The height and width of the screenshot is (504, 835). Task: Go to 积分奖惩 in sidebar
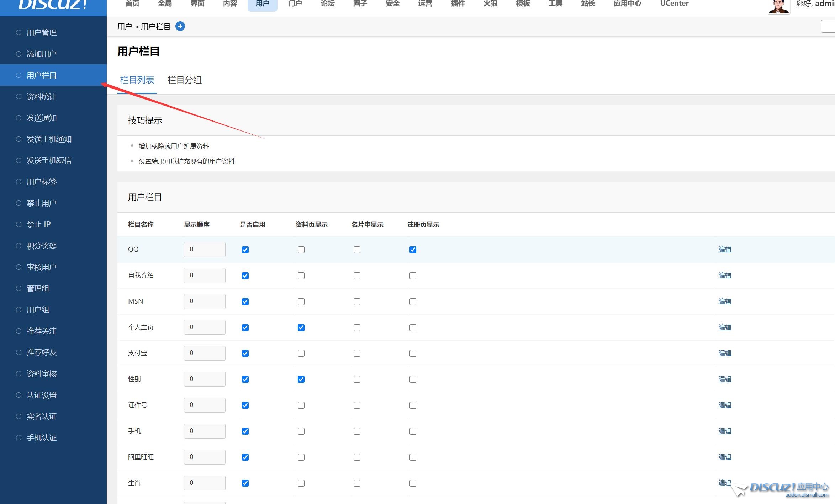point(42,246)
